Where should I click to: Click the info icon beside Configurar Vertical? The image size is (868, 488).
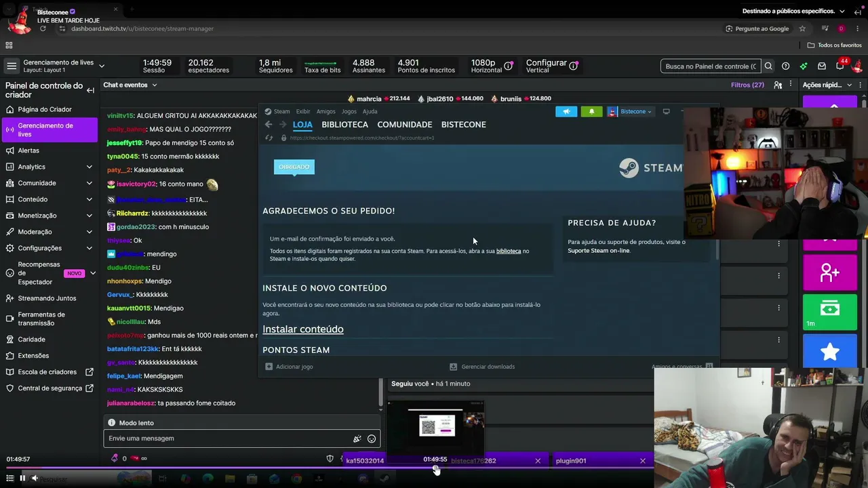573,66
